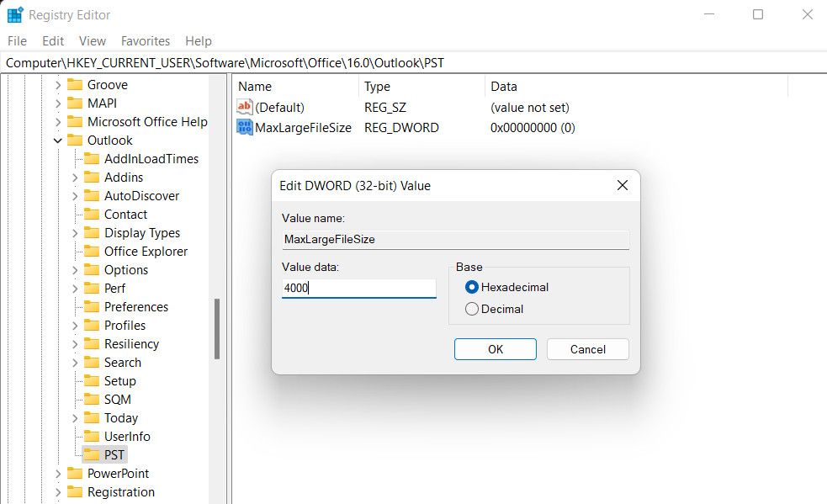
Task: Expand the Today key
Action: point(75,418)
